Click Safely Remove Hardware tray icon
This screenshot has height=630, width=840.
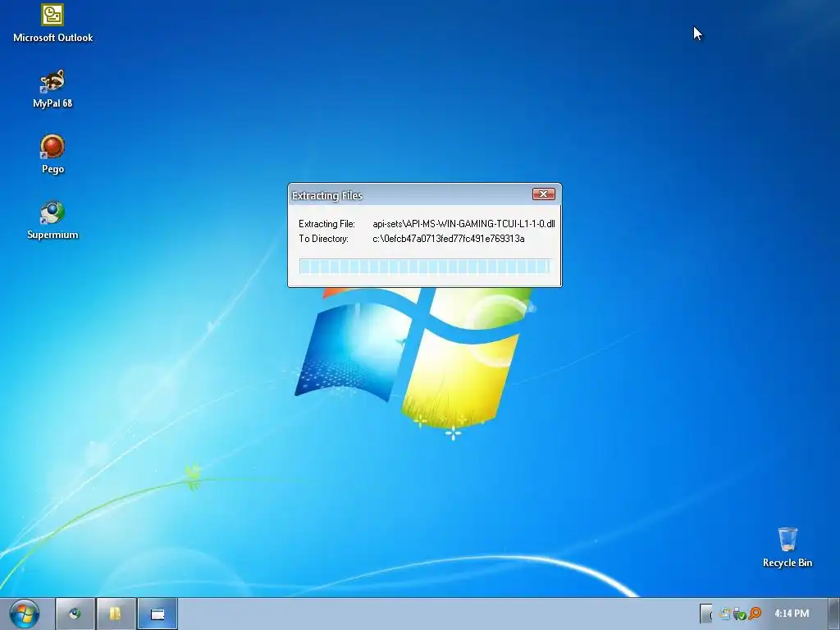[741, 614]
